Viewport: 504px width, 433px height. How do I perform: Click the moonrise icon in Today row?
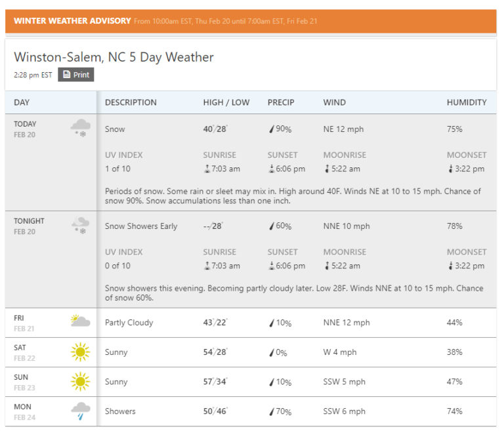point(326,169)
